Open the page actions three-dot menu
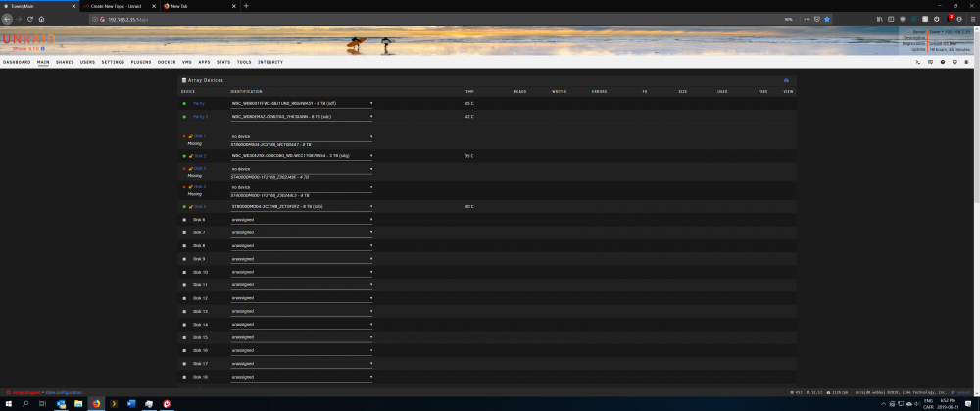The image size is (980, 411). (807, 19)
